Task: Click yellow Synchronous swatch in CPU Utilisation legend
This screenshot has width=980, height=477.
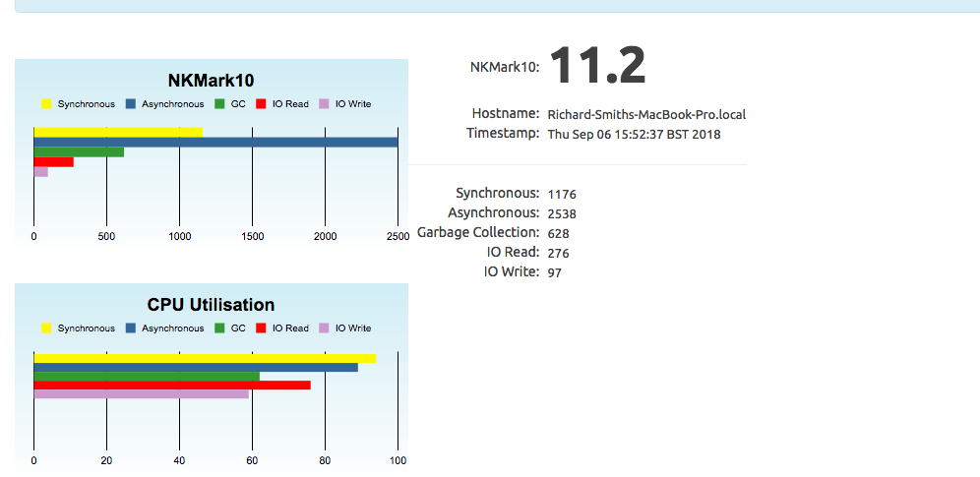Action: 46,328
